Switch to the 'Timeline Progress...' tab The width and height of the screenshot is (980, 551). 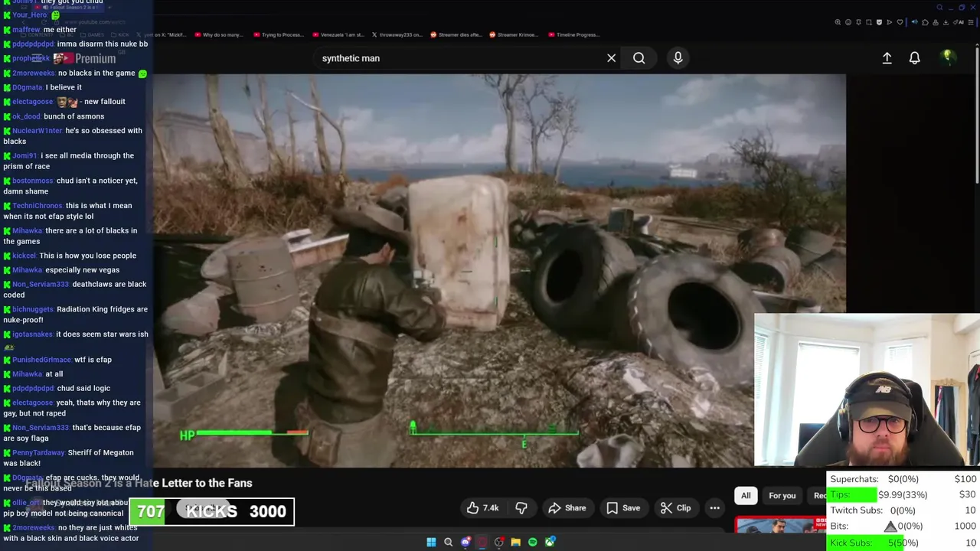tap(574, 34)
